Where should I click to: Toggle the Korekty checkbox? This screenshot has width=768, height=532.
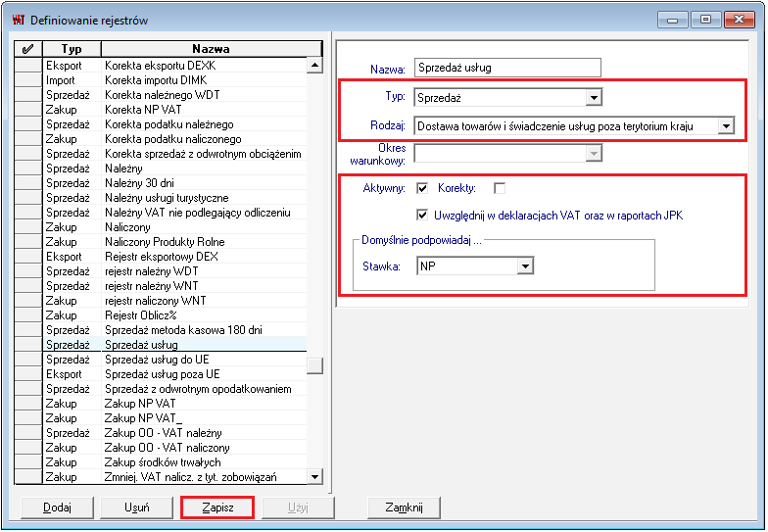[x=500, y=188]
